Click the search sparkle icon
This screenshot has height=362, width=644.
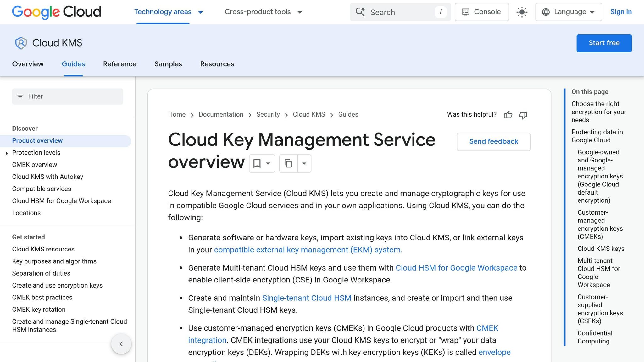[x=360, y=12]
